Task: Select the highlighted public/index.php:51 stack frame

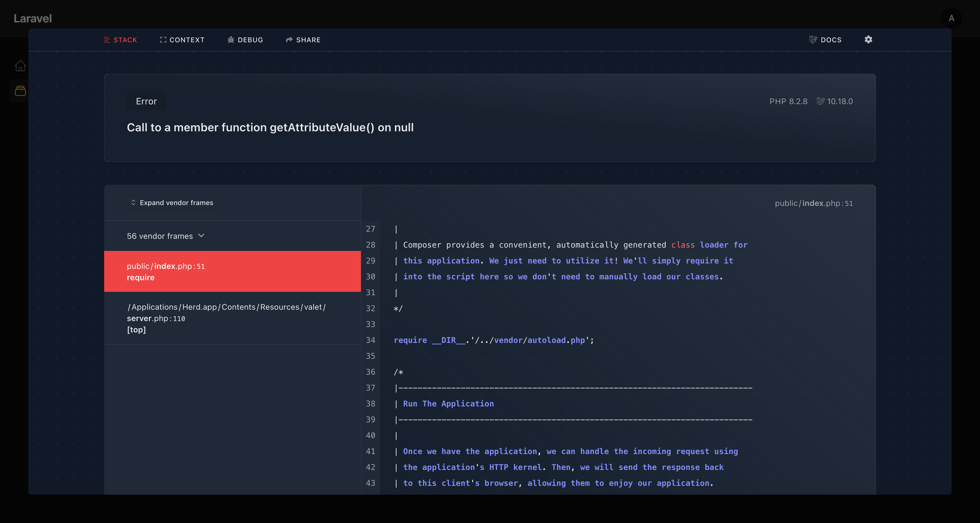Action: (x=232, y=271)
